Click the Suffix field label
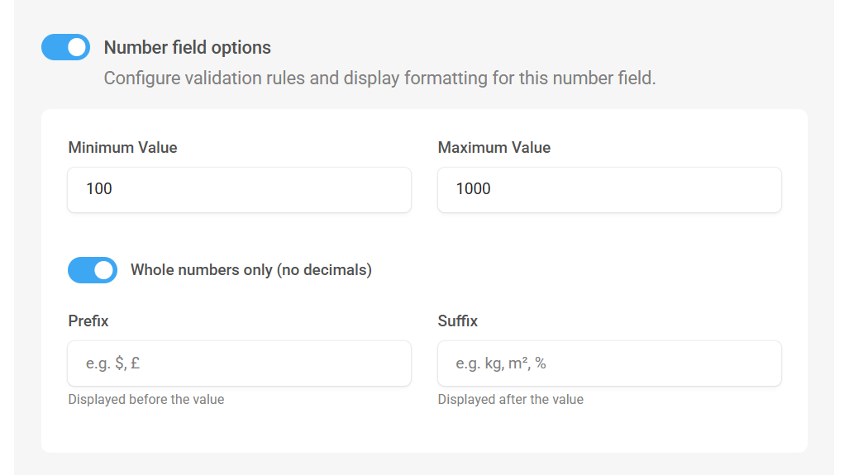 coord(458,321)
